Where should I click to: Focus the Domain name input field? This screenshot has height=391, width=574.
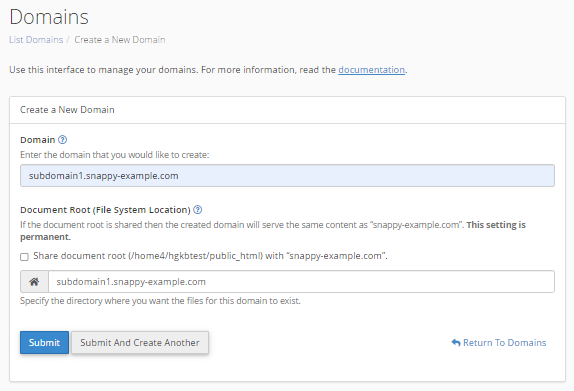coord(287,176)
